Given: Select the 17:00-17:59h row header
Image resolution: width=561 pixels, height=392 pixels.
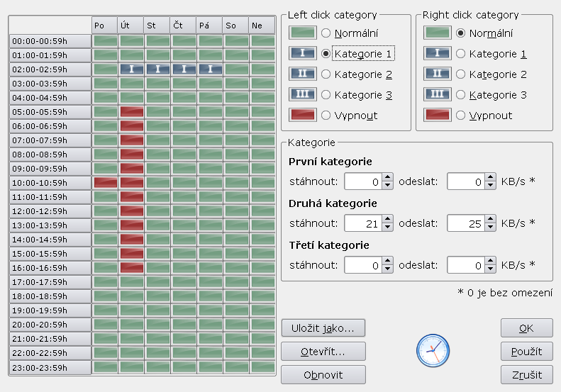Looking at the screenshot, I should (50, 282).
